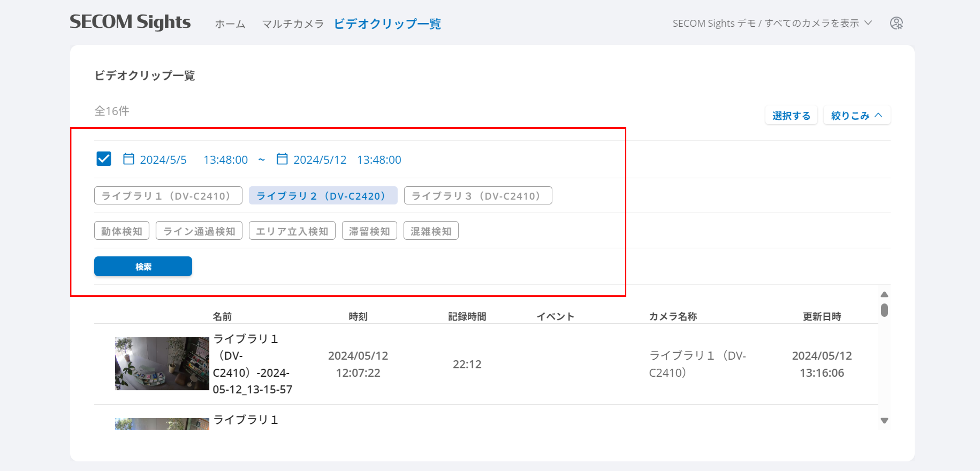Click the list scrollbar up arrow
The width and height of the screenshot is (980, 471).
point(884,294)
